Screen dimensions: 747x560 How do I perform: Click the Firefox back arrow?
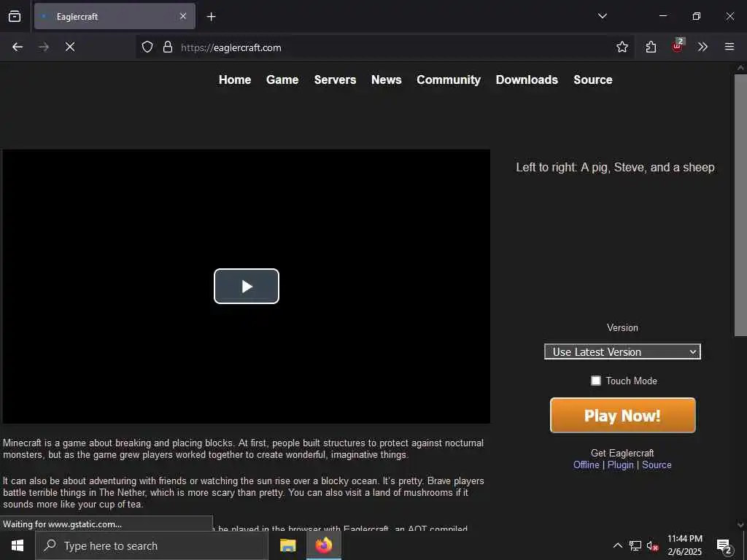tap(18, 47)
